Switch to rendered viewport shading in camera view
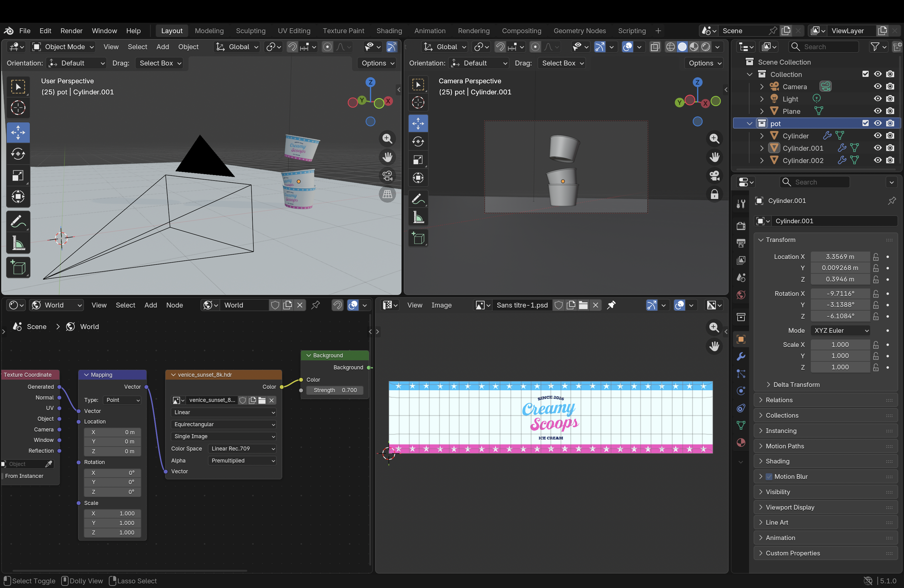 (x=706, y=47)
